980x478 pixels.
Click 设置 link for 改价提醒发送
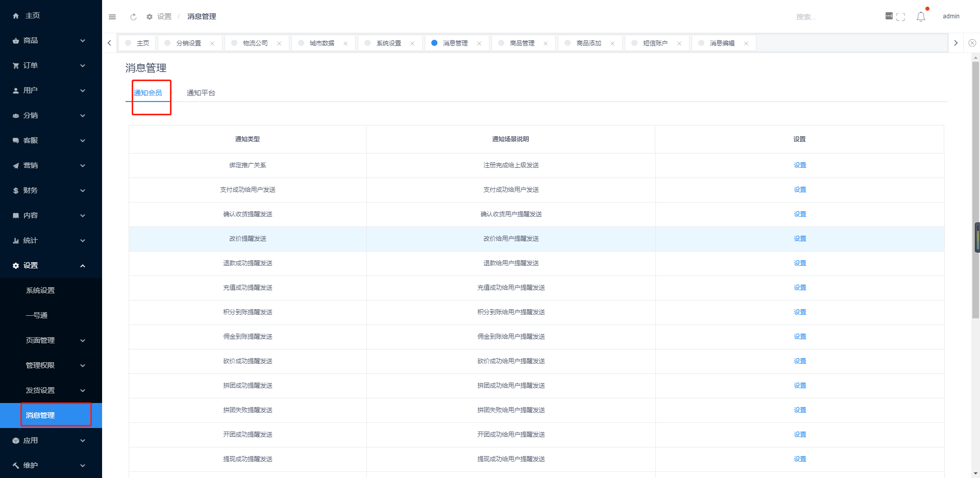800,239
